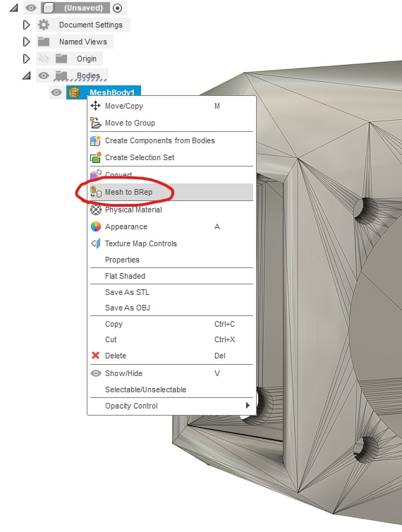Click the Move/Copy arrows icon

[x=96, y=106]
